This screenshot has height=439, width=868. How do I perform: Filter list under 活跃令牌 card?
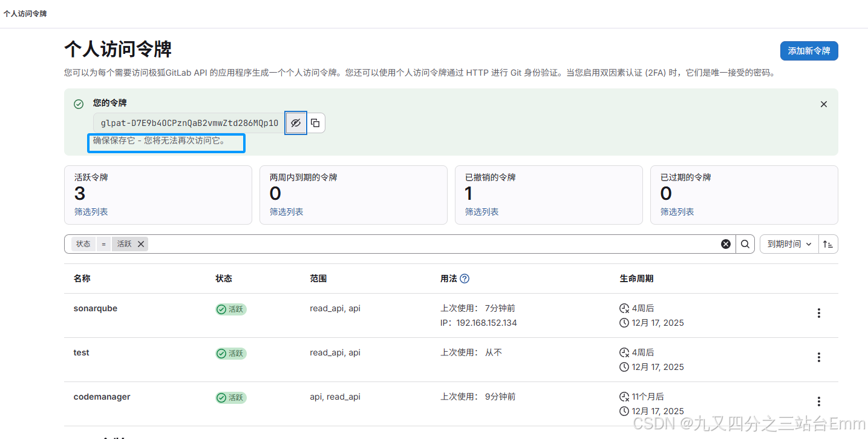tap(91, 212)
